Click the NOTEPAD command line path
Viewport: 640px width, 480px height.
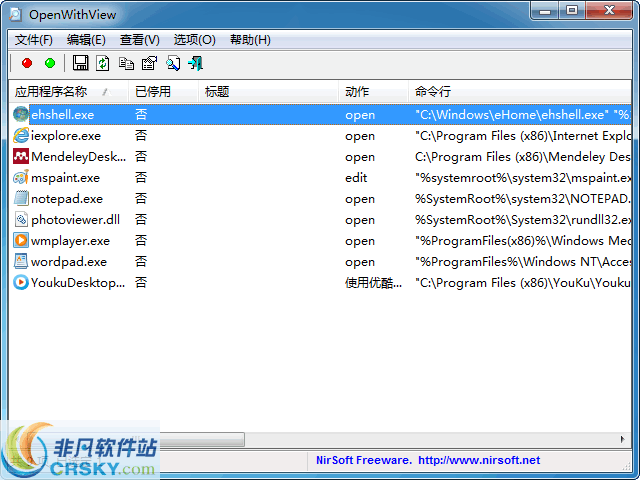tap(523, 199)
